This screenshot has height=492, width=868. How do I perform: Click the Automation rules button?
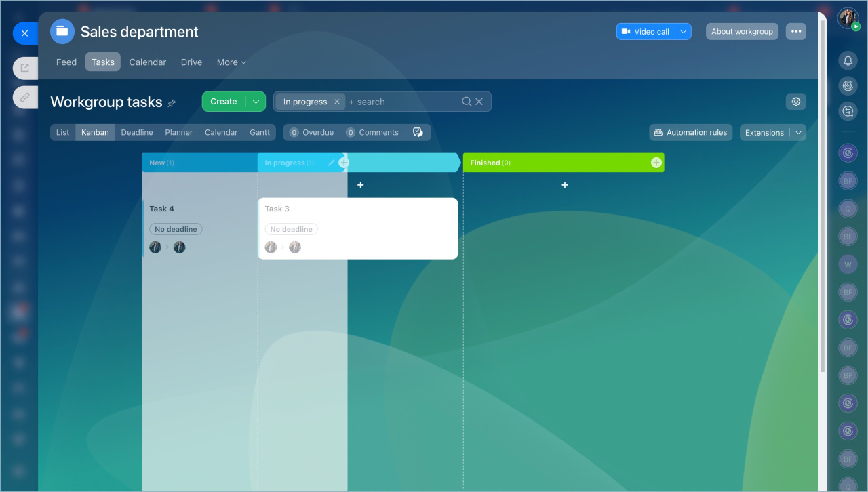(690, 133)
